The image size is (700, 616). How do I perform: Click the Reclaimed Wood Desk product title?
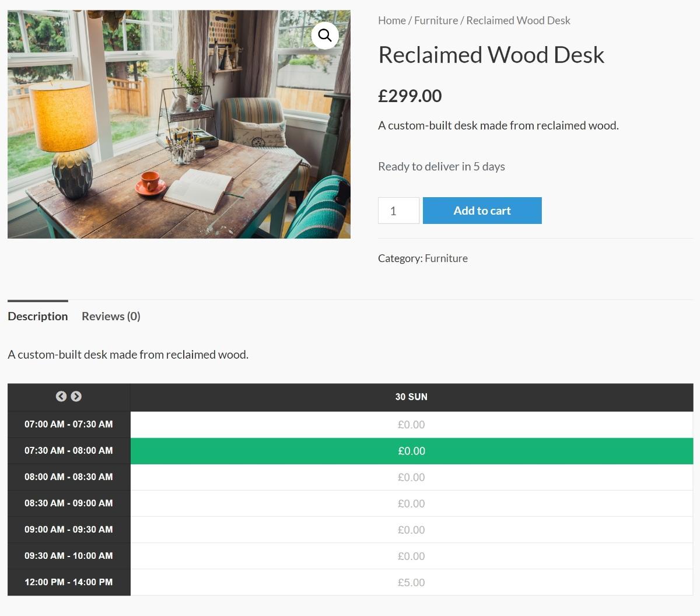click(491, 55)
